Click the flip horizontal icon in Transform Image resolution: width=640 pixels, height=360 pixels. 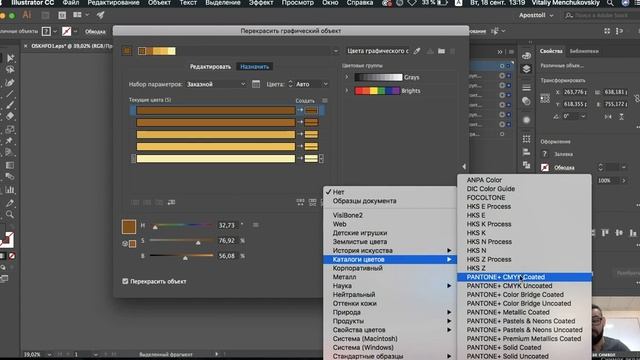[x=608, y=117]
